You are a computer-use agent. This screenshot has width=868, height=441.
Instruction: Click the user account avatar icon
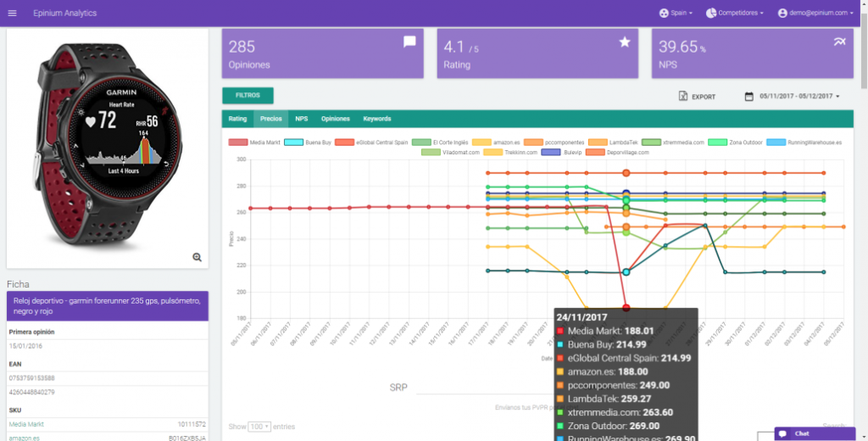coord(782,13)
